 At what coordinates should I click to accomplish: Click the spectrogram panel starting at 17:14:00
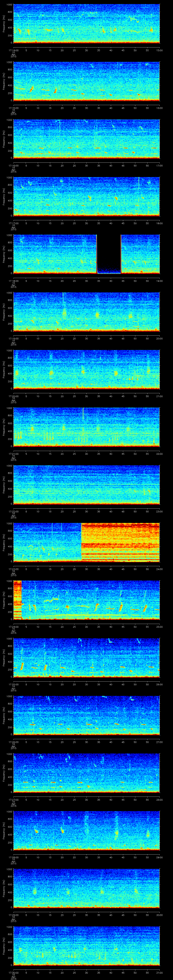86,24
